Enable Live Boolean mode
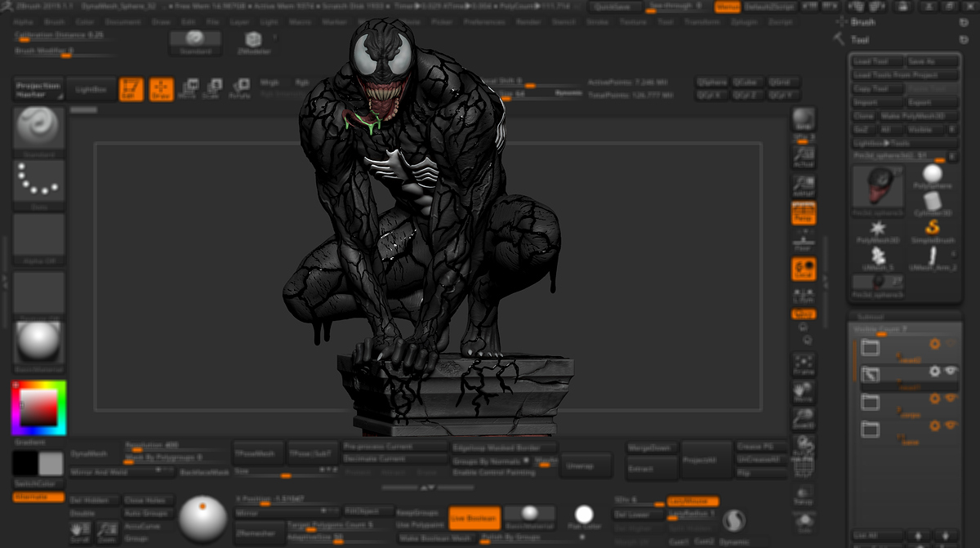This screenshot has height=548, width=980. (474, 519)
